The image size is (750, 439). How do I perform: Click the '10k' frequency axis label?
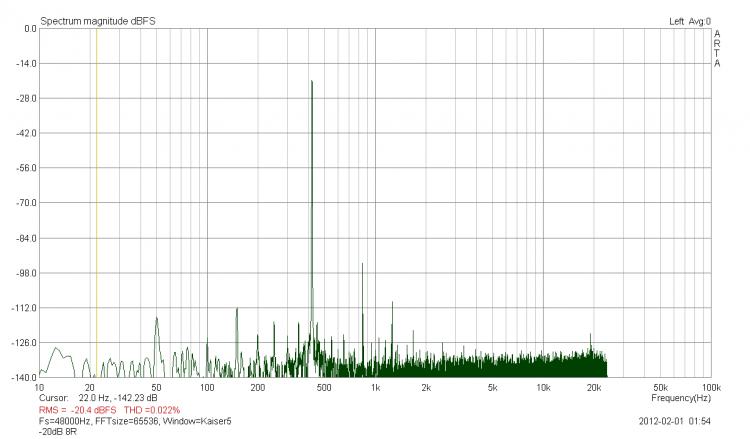pos(543,387)
